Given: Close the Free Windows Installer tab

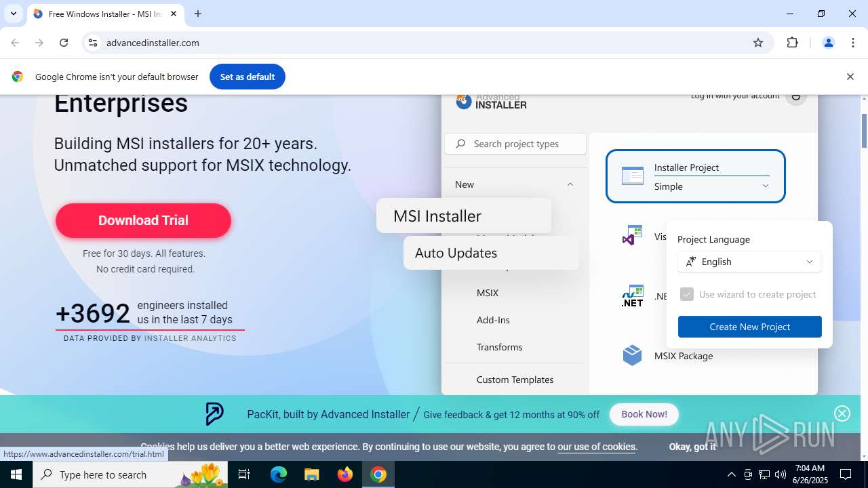Looking at the screenshot, I should click(174, 14).
